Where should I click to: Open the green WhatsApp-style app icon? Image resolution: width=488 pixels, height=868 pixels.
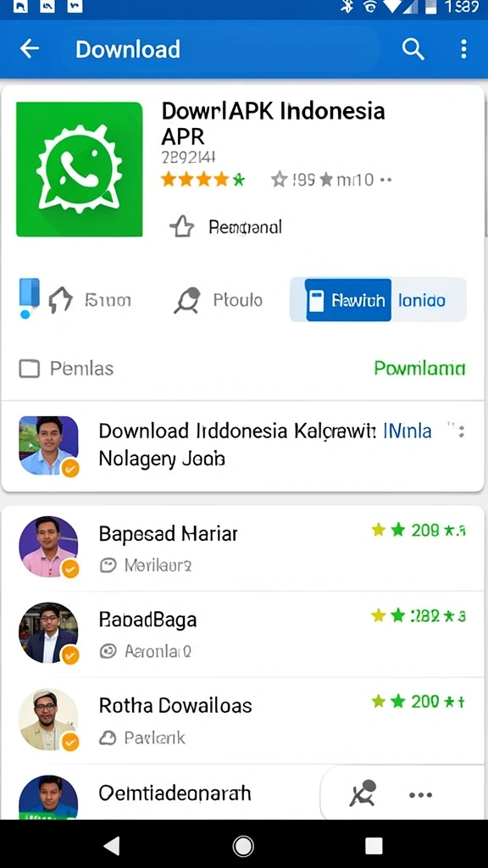79,170
